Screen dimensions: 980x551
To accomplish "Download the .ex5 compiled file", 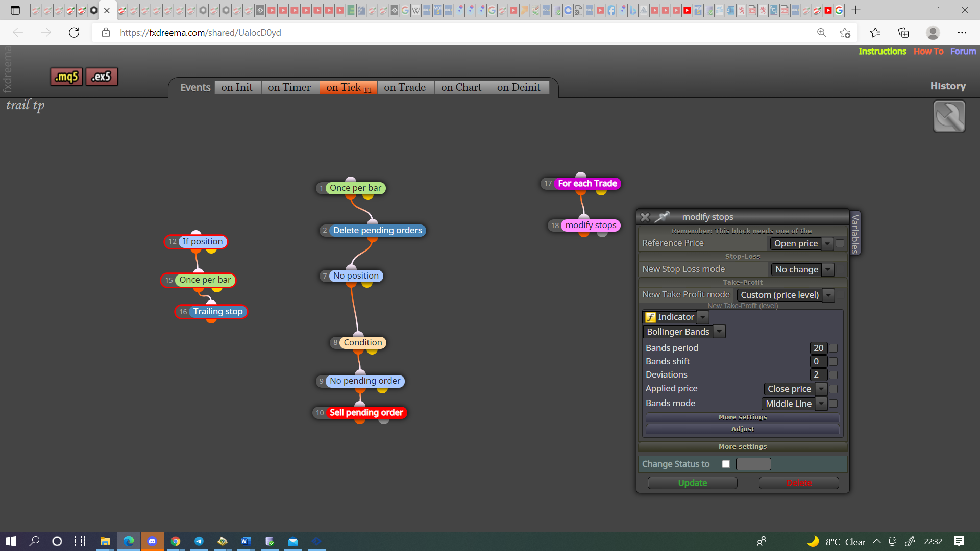I will click(102, 77).
